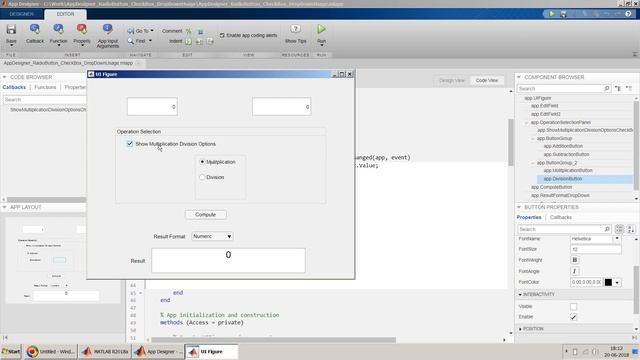Image resolution: width=640 pixels, height=360 pixels.
Task: Insert a new Function
Action: pyautogui.click(x=58, y=33)
